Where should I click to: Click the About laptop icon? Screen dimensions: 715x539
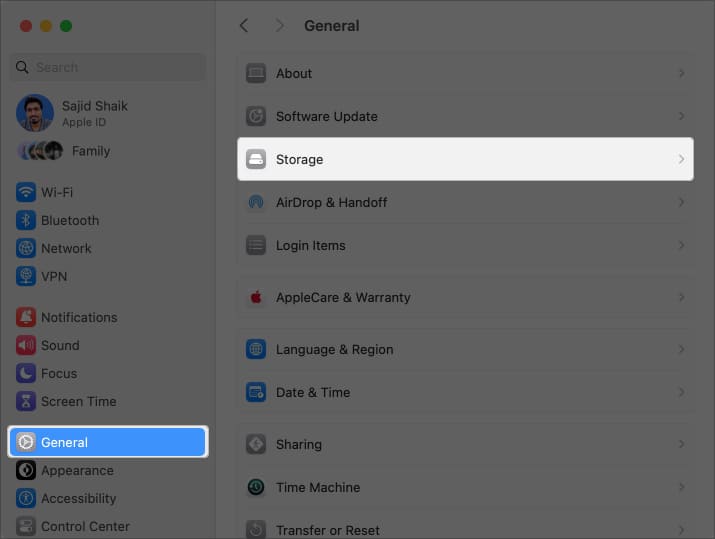coord(256,73)
